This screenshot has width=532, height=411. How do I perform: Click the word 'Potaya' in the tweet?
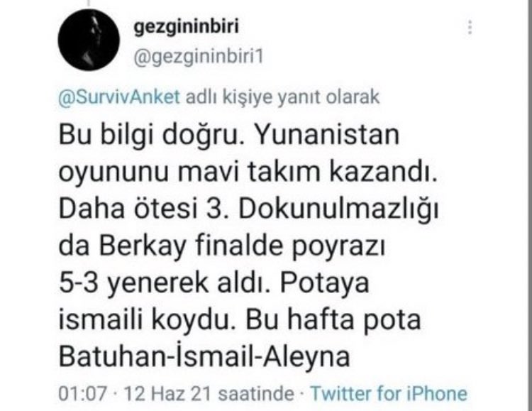324,284
